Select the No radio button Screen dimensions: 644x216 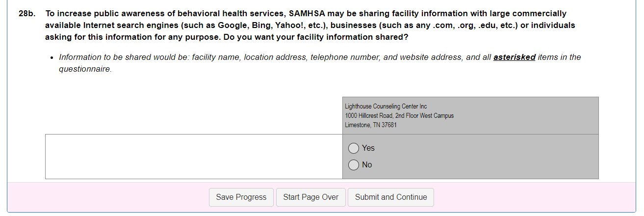tap(354, 165)
